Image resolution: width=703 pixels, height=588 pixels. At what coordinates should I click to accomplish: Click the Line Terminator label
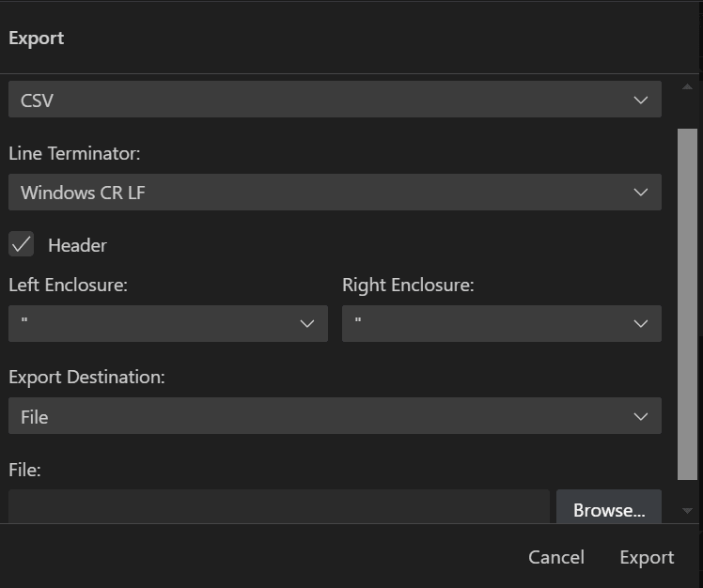tap(74, 153)
